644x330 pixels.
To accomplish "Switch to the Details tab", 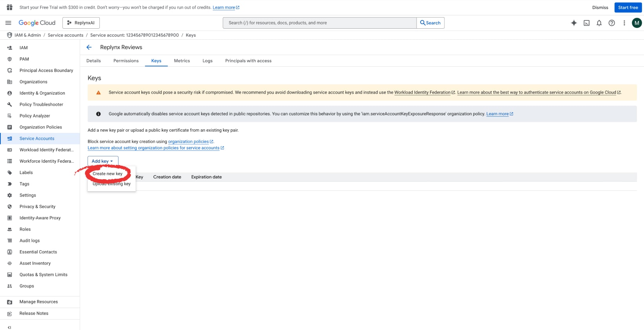I will pos(93,61).
